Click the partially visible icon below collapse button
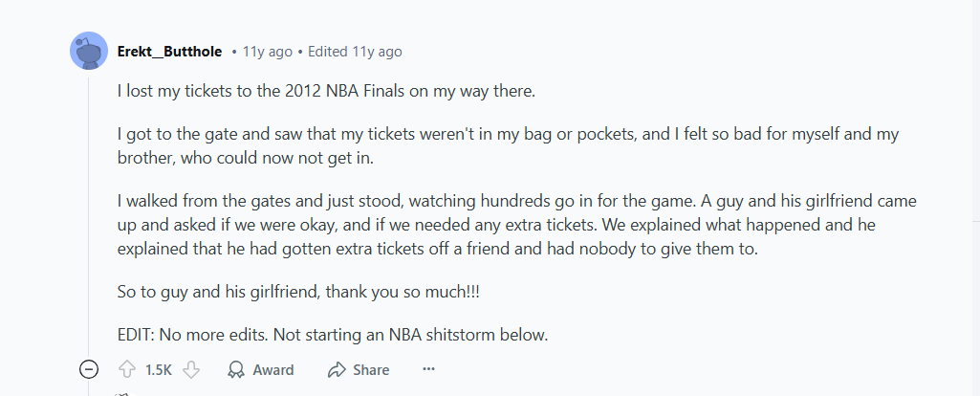Image resolution: width=980 pixels, height=396 pixels. 121,392
